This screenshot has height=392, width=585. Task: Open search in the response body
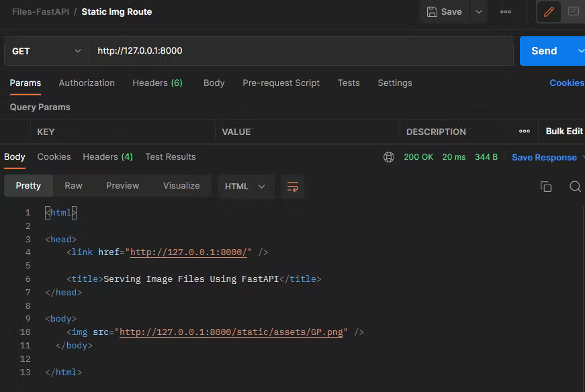click(575, 186)
